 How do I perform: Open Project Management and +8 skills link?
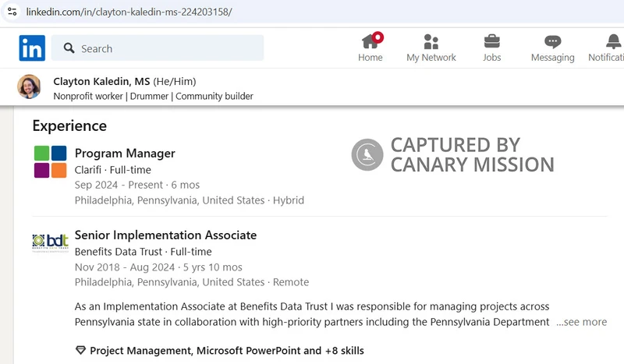227,351
